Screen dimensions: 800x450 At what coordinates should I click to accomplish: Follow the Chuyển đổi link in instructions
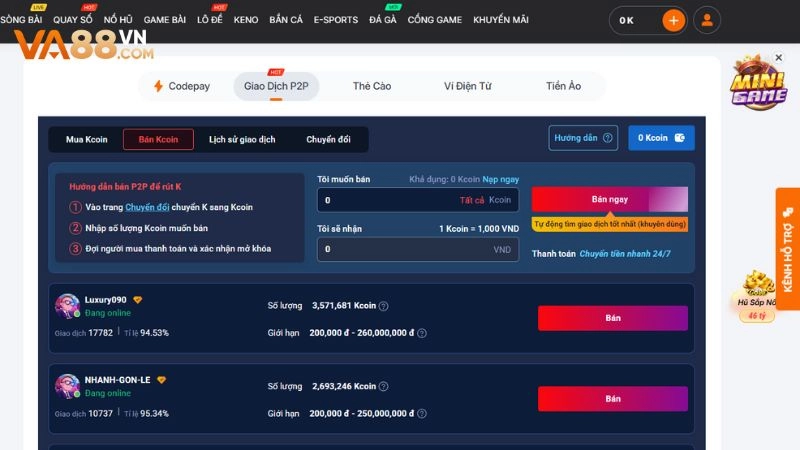pos(147,207)
